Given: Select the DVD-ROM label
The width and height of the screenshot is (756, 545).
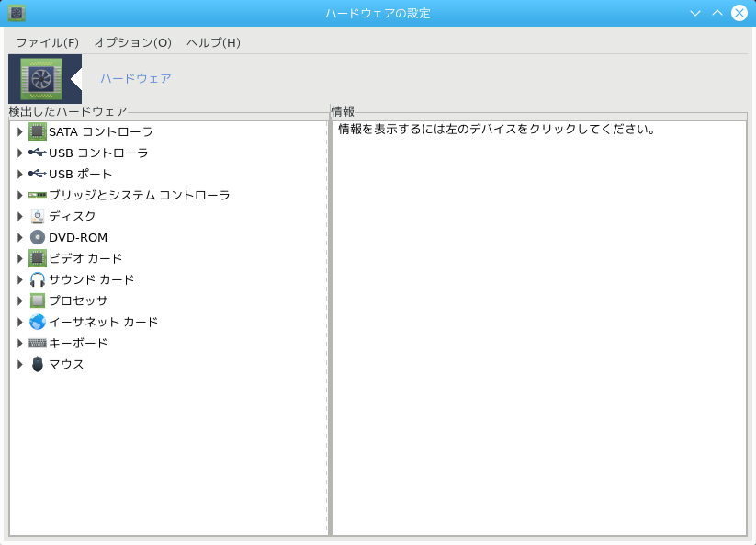Looking at the screenshot, I should tap(78, 237).
